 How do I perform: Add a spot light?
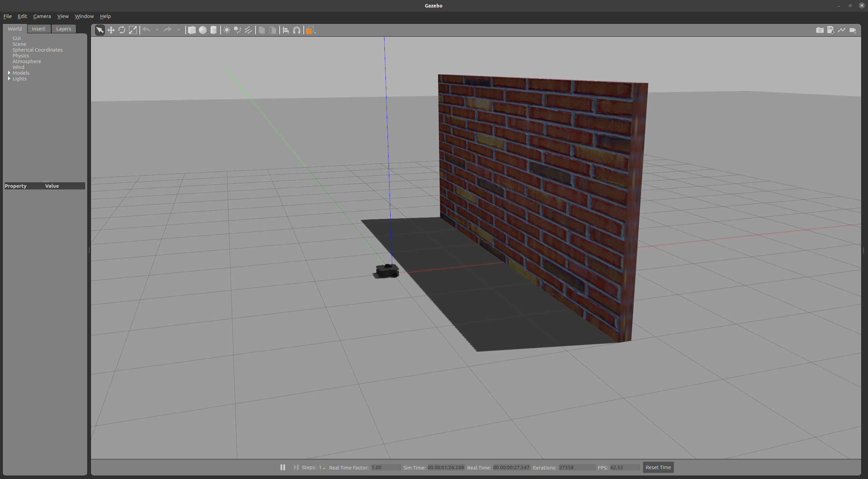(238, 30)
